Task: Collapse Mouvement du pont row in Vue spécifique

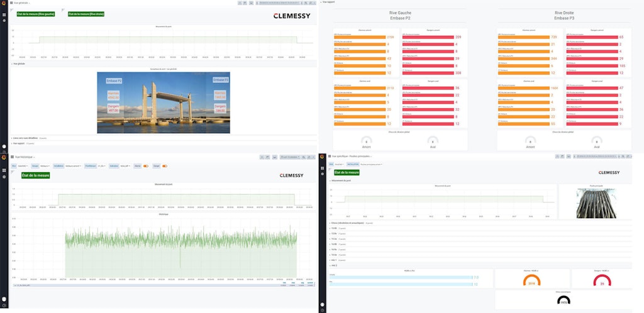Action: pyautogui.click(x=340, y=180)
